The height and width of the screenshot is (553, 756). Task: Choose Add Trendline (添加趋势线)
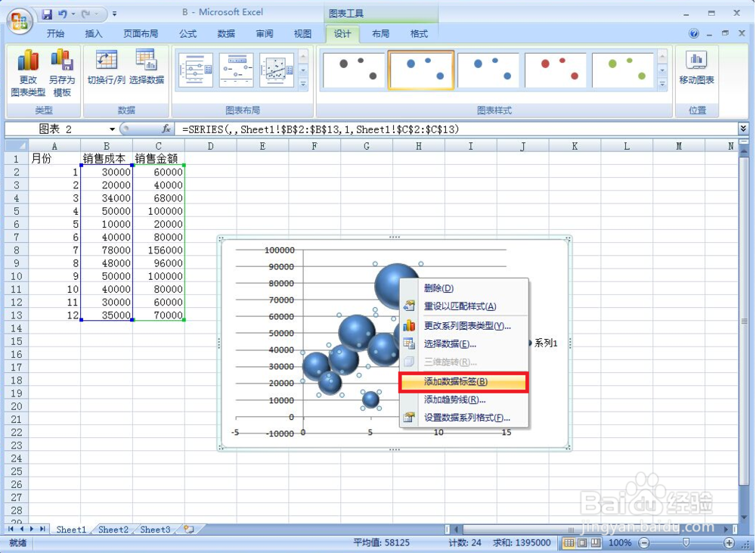pos(464,399)
